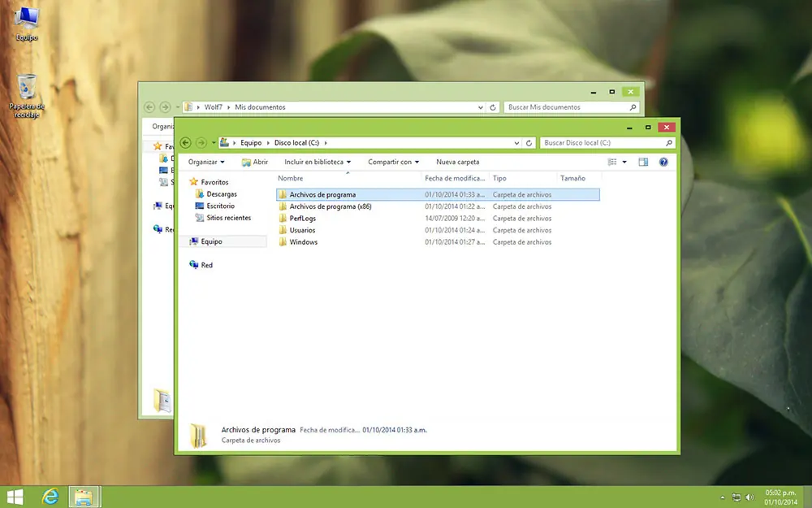Click the Abrir toolbar button

pos(255,162)
